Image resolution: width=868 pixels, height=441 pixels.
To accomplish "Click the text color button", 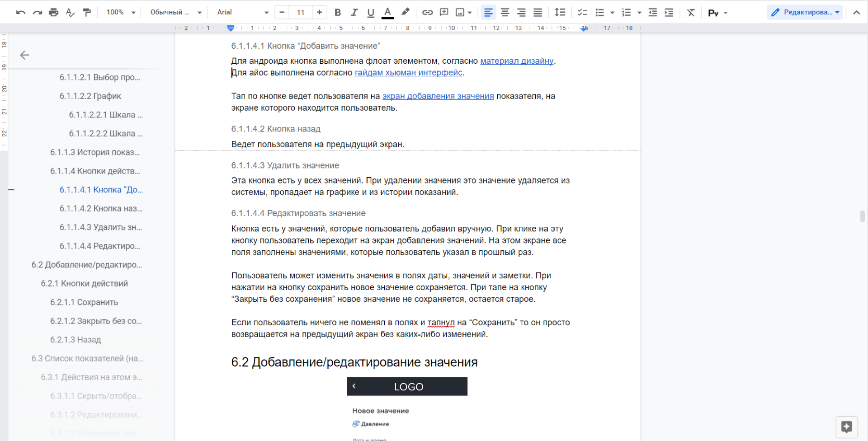I will (387, 13).
